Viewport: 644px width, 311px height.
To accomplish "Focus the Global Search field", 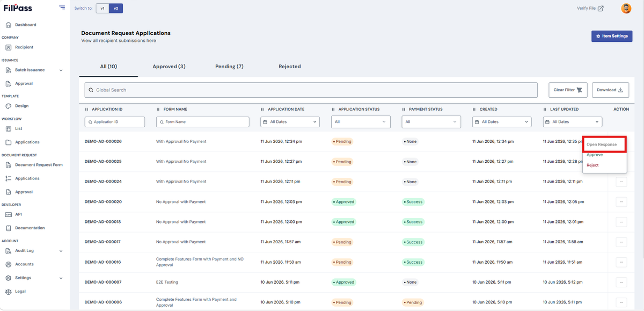I will point(311,90).
